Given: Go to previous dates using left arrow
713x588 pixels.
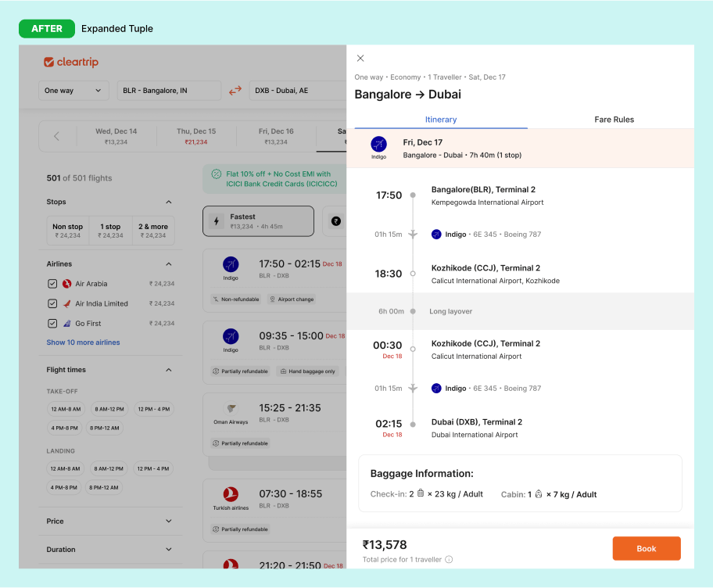Looking at the screenshot, I should point(56,136).
